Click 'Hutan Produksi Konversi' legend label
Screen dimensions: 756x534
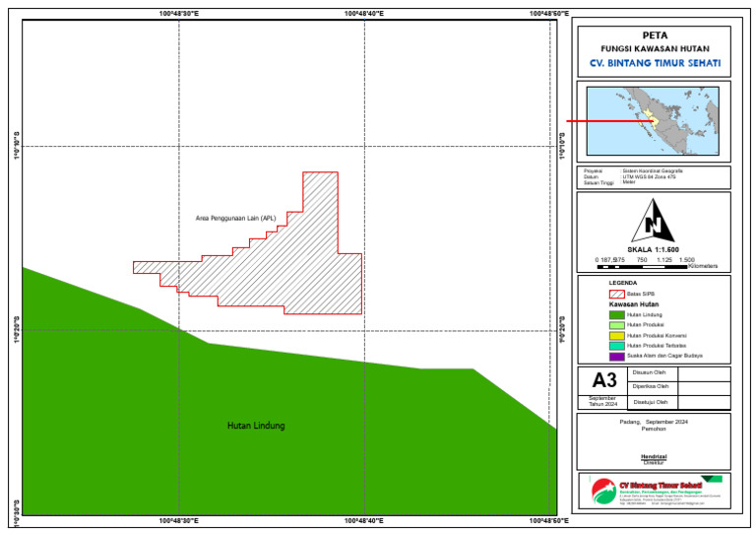click(657, 336)
